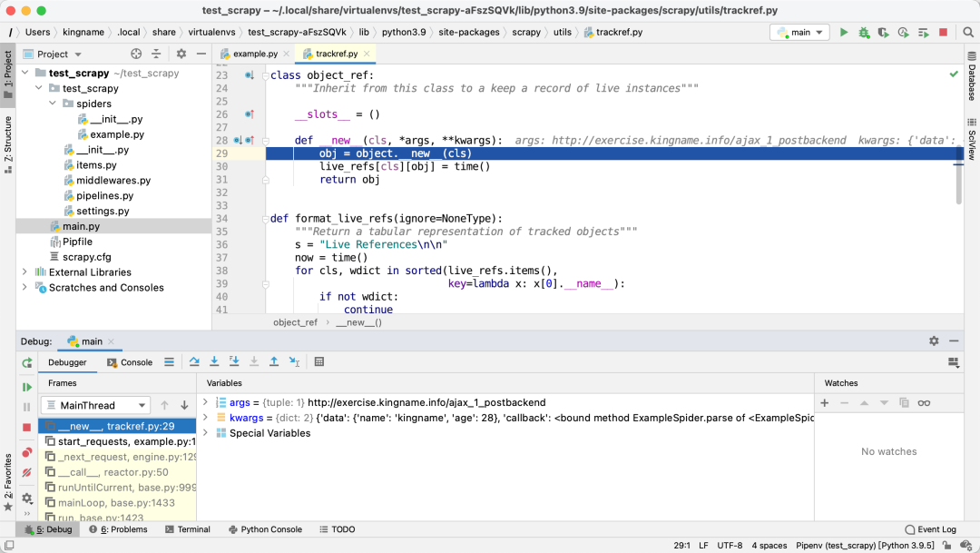
Task: Expand External Libraries node
Action: click(25, 272)
